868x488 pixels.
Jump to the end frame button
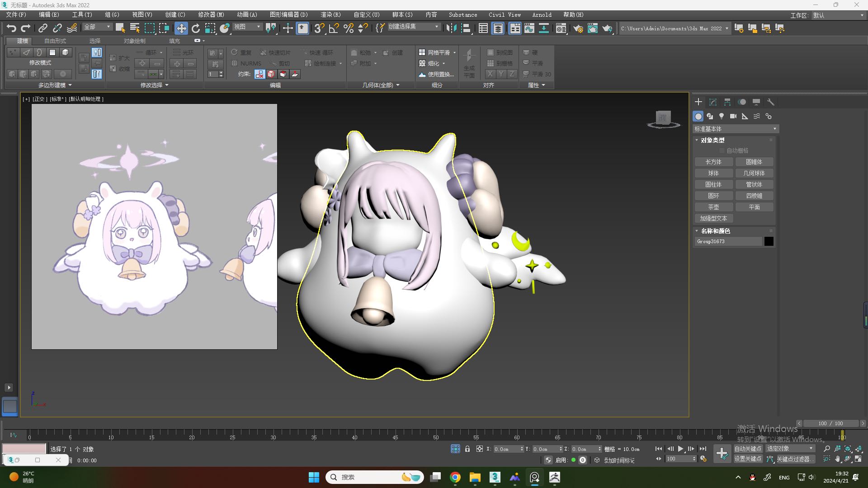(703, 449)
